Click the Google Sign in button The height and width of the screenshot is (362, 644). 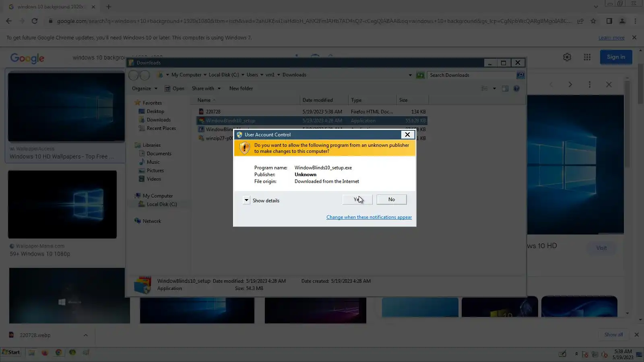click(616, 57)
